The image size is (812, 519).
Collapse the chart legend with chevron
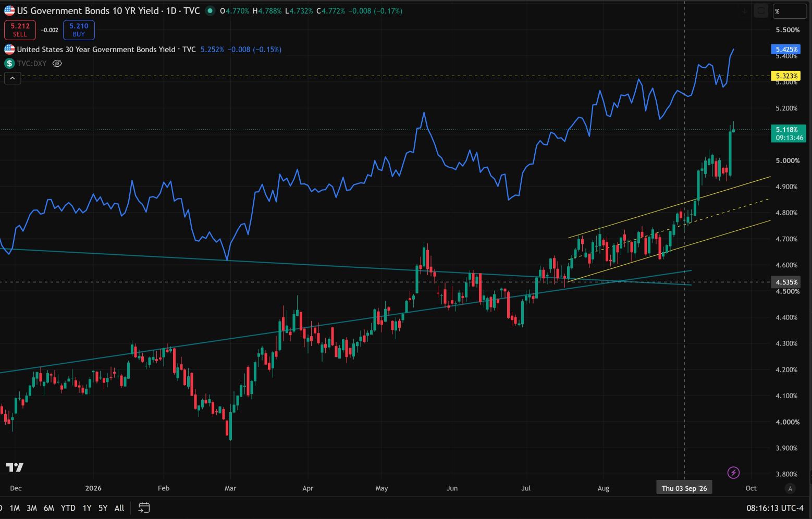(x=13, y=79)
